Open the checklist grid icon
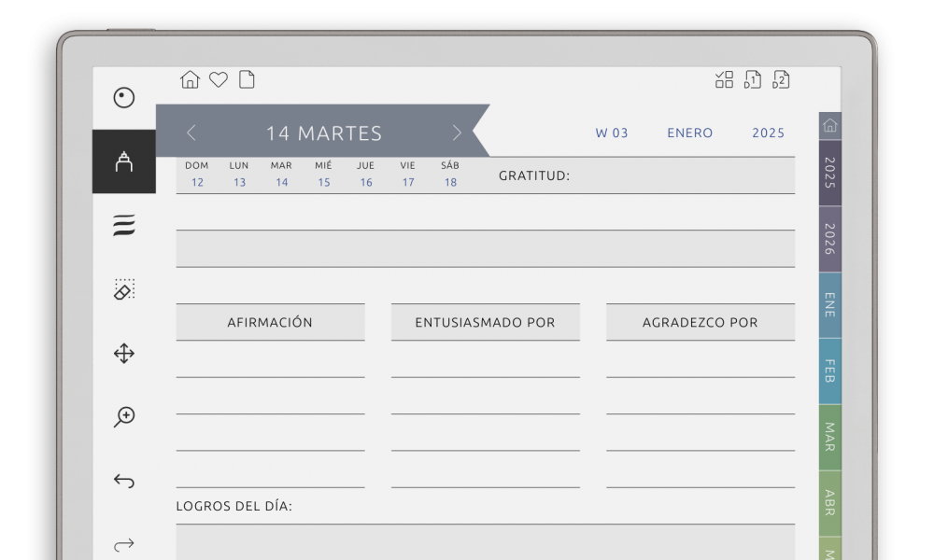 coord(725,79)
